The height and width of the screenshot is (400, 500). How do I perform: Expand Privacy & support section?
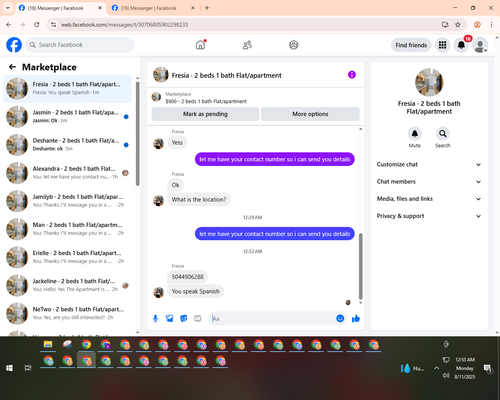429,216
